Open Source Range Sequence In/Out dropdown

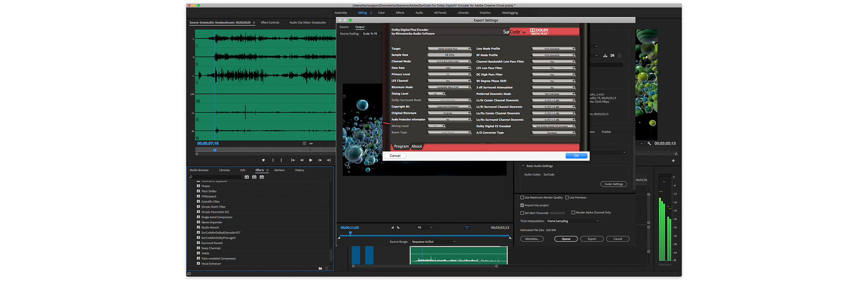(434, 242)
